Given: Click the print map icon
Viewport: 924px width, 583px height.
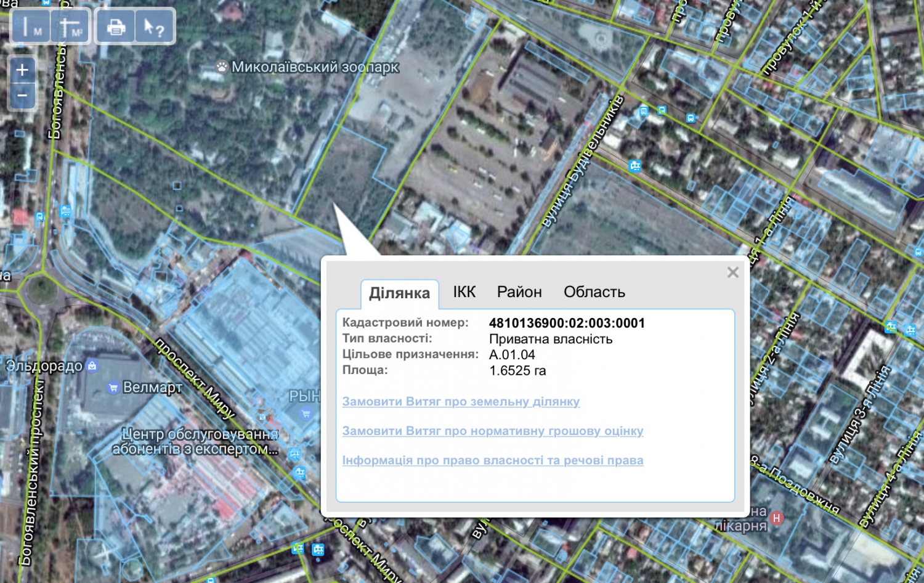Looking at the screenshot, I should tap(116, 27).
